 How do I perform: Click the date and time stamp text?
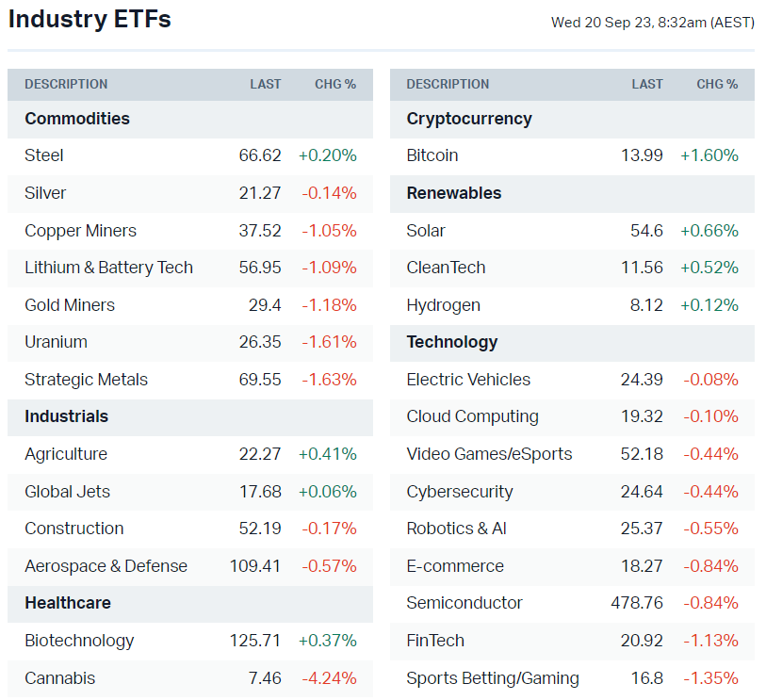652,23
